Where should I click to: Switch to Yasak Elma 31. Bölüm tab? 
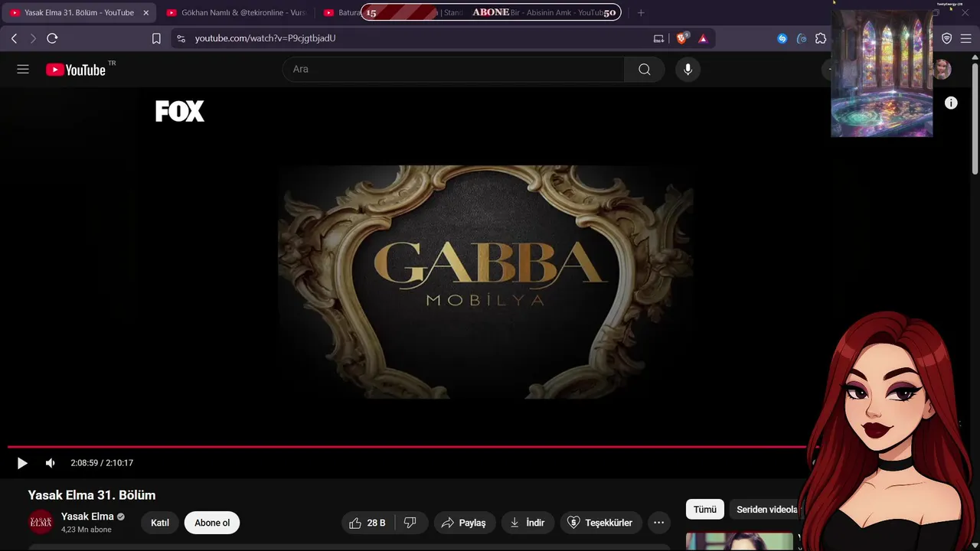79,13
